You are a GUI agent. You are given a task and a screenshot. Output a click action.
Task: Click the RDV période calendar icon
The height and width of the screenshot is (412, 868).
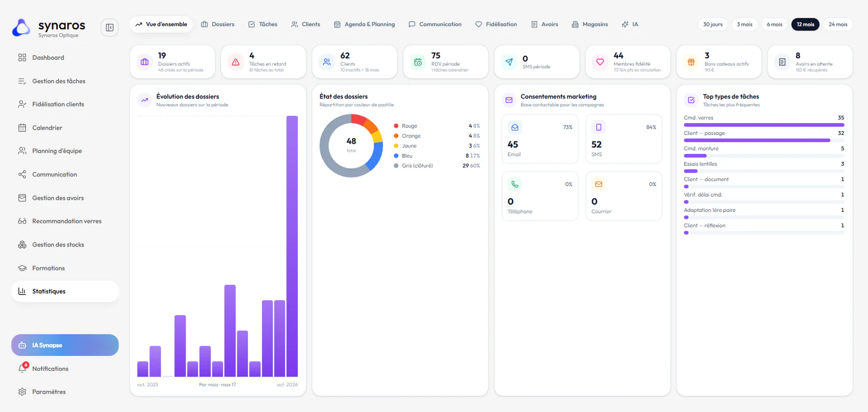(x=418, y=62)
